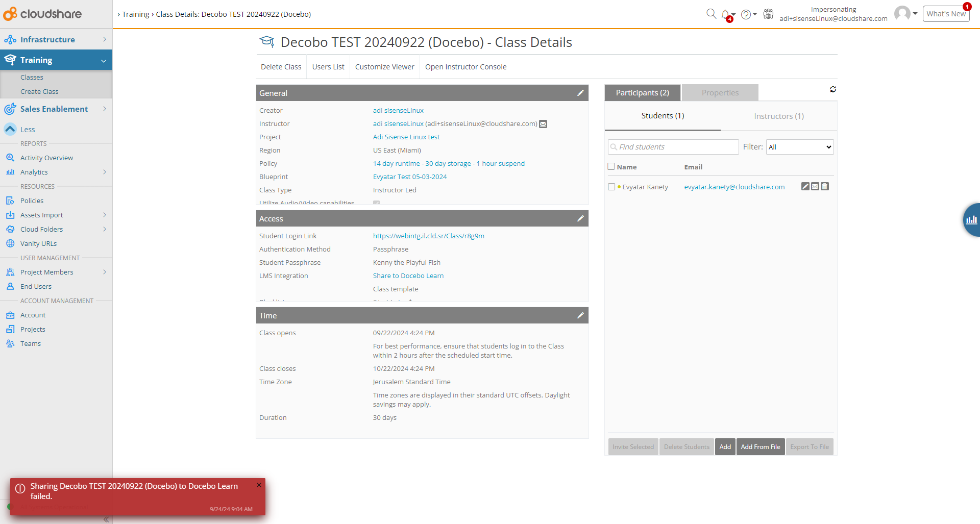Open the floating analytics chart button
The image size is (980, 524).
(x=971, y=220)
